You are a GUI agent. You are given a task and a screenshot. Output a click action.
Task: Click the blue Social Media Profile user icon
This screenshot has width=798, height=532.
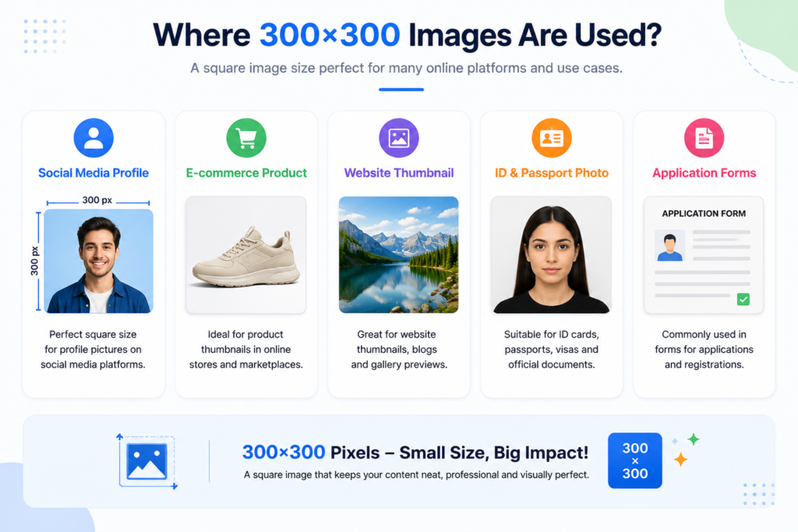[x=94, y=138]
